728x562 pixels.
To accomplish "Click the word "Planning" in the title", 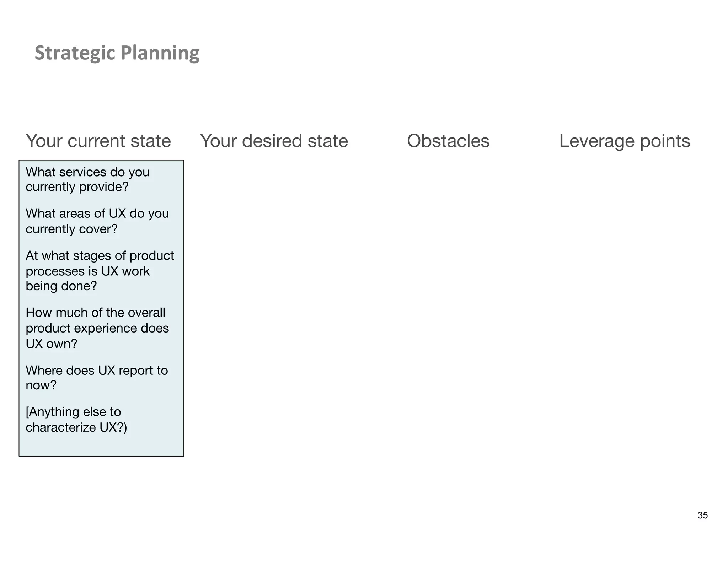I will click(160, 53).
